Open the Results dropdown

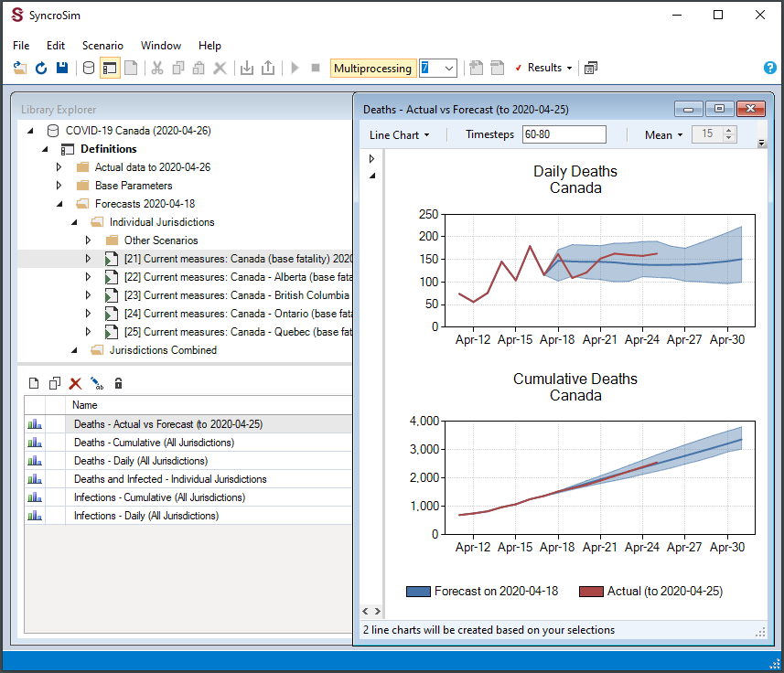pos(550,68)
